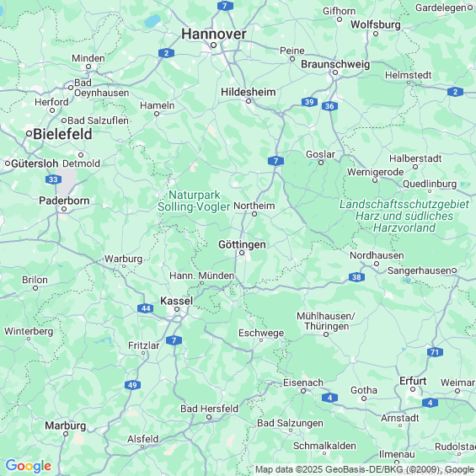The width and height of the screenshot is (476, 476).
Task: Click the route 38 shield near Nordhausen
Action: 356,277
